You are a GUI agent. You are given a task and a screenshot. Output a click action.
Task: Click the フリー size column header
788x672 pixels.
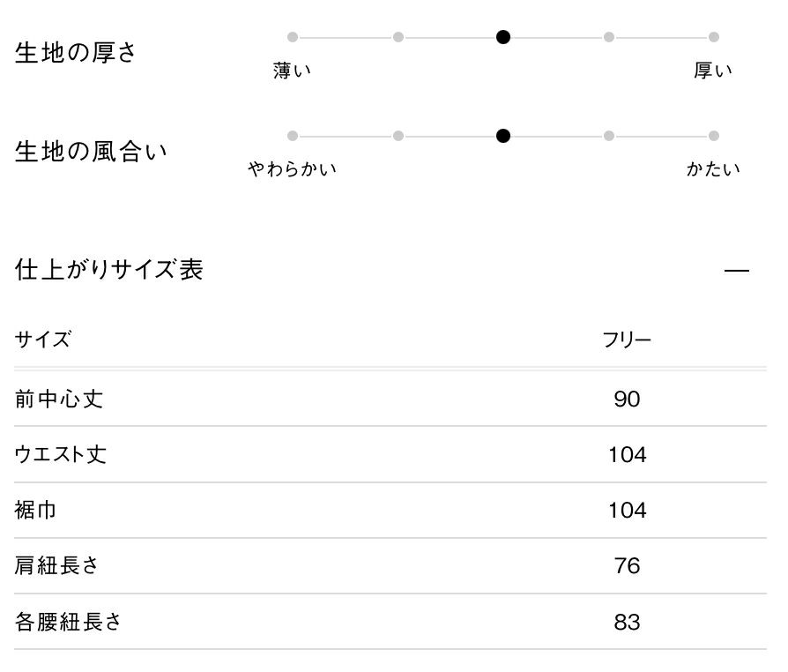click(x=627, y=340)
